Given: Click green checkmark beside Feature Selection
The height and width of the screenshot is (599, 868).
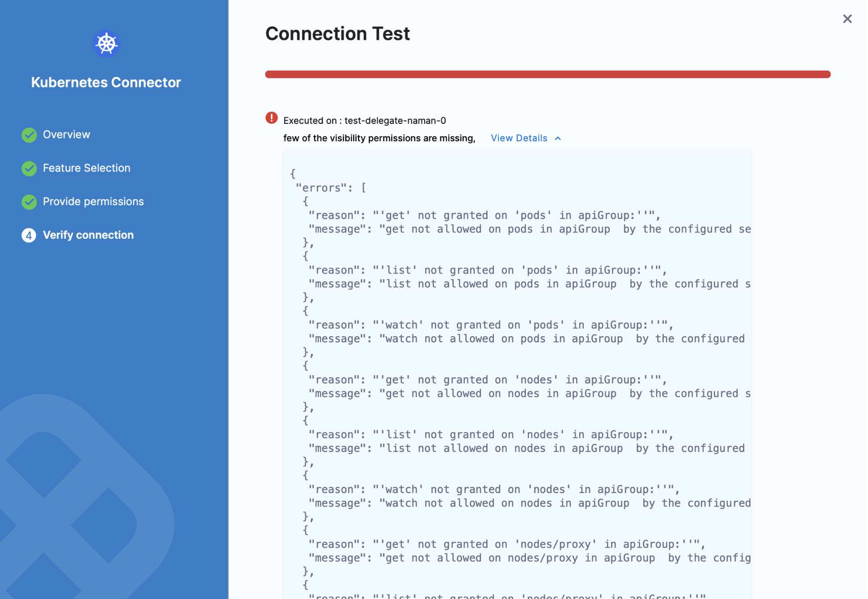Looking at the screenshot, I should pyautogui.click(x=29, y=169).
